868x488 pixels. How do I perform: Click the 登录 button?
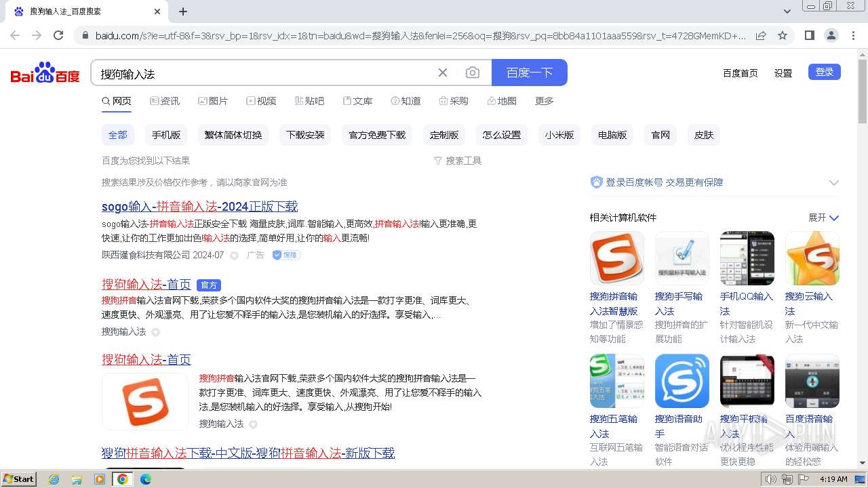coord(825,72)
